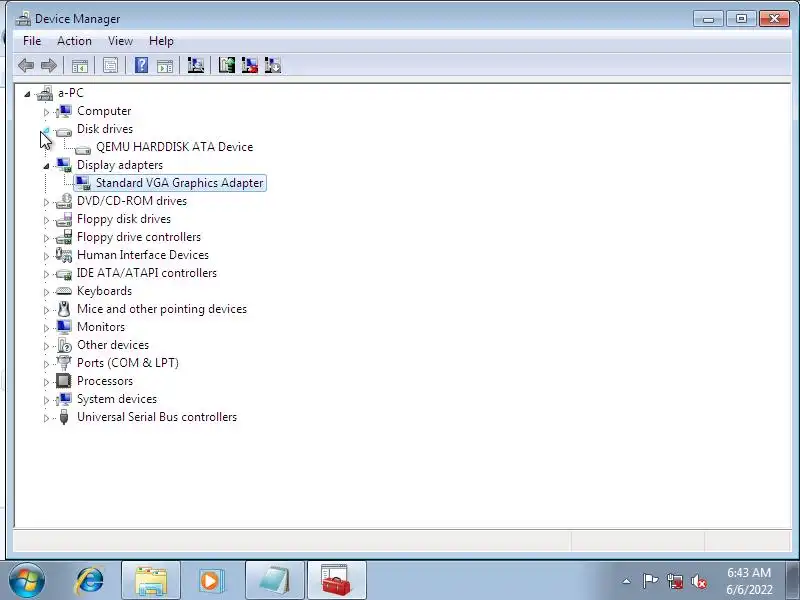Viewport: 800px width, 600px height.
Task: Expand the Human Interface Devices category
Action: [x=46, y=256]
